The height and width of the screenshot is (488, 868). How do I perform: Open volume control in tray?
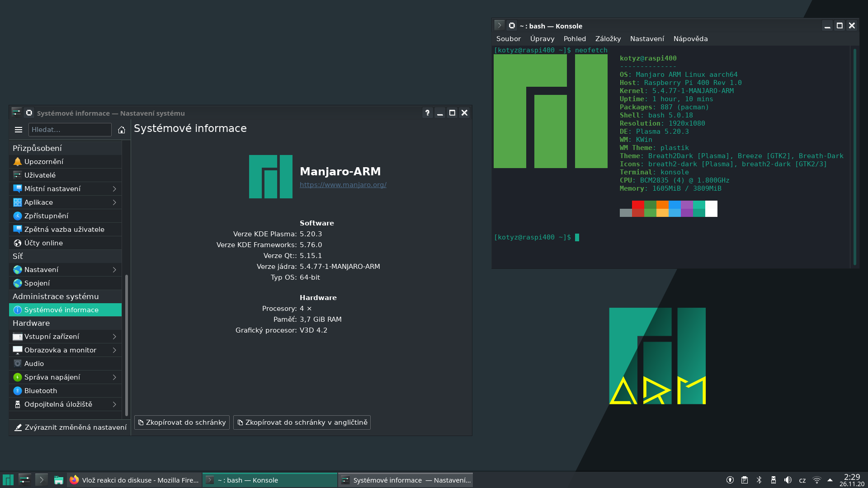tap(788, 480)
